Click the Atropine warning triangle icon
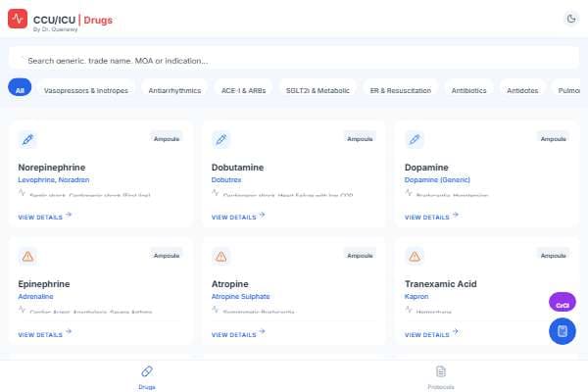The width and height of the screenshot is (588, 392). click(221, 256)
